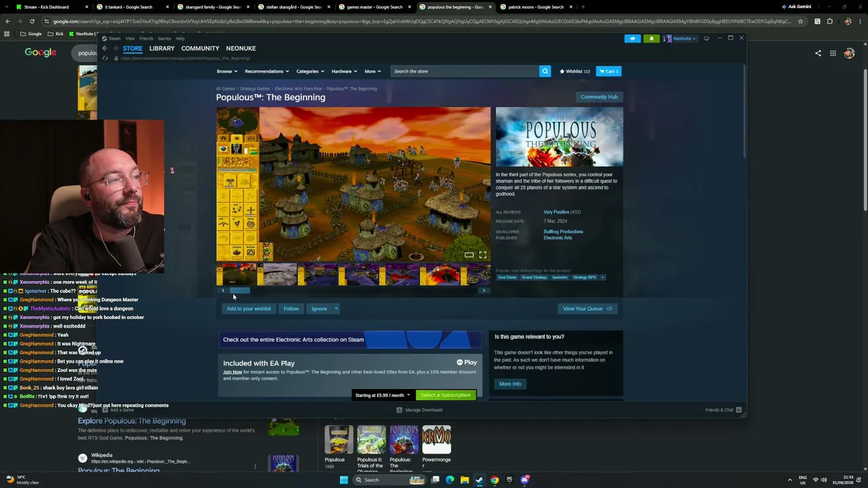Viewport: 868px width, 488px height.
Task: Enter fullscreen for the screenshot viewer
Action: pyautogui.click(x=482, y=255)
